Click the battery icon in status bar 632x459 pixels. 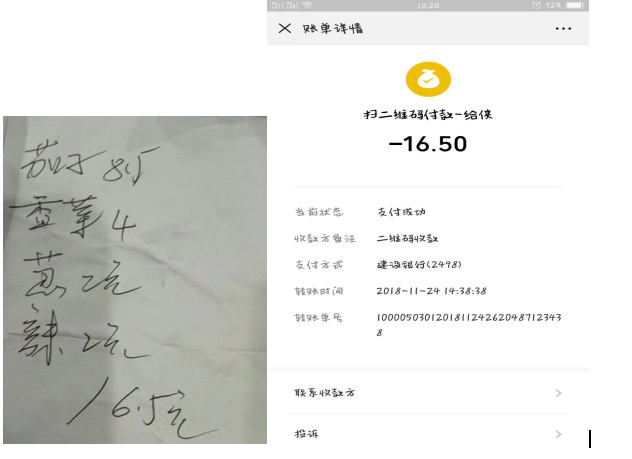(x=575, y=5)
